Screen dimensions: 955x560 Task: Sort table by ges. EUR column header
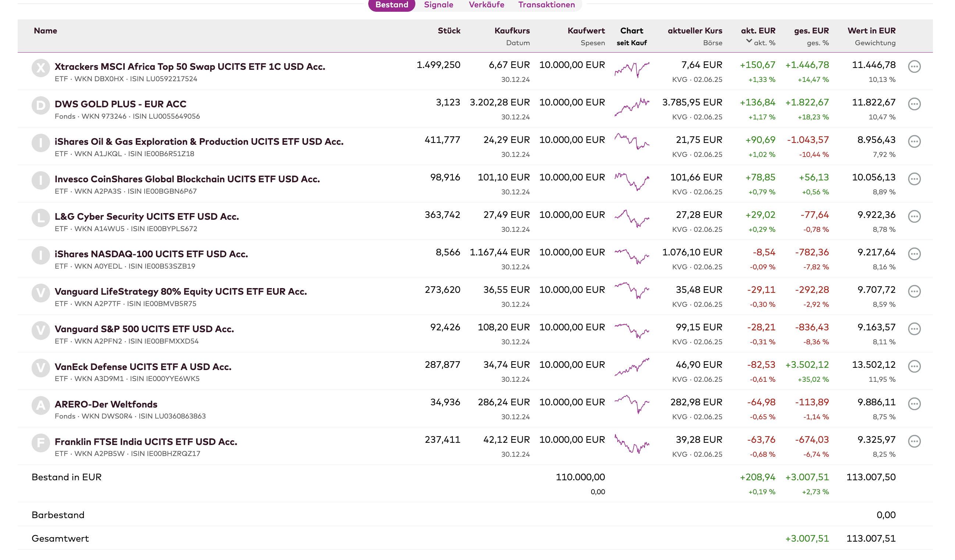tap(811, 30)
